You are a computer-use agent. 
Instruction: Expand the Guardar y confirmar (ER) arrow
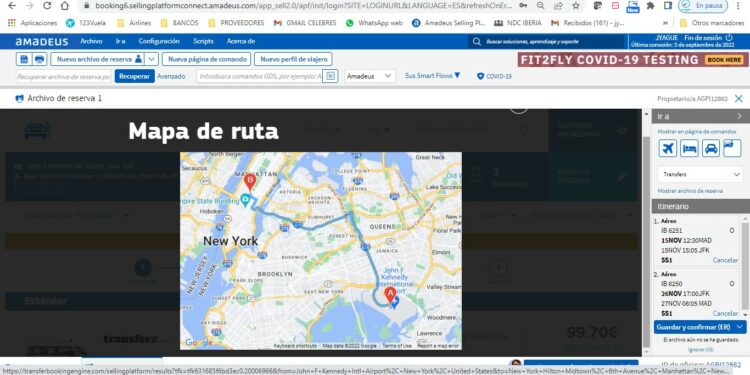click(740, 327)
